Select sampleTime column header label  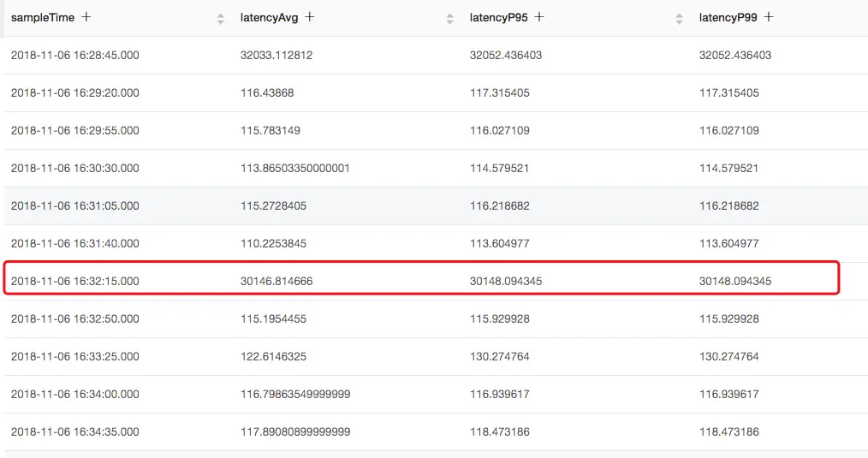[x=43, y=18]
